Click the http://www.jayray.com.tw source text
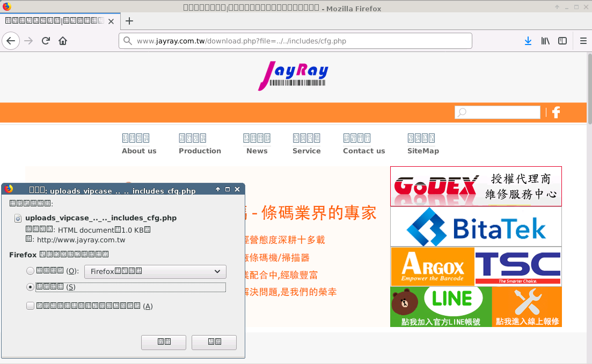 (81, 240)
